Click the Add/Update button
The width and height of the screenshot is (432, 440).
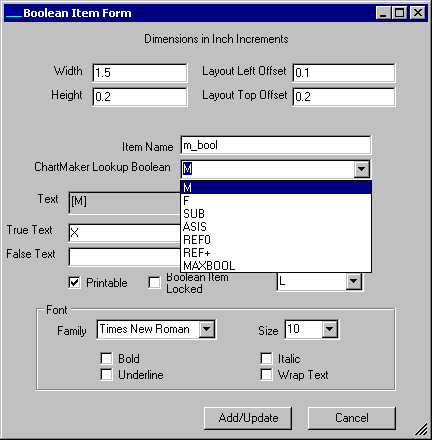pyautogui.click(x=248, y=418)
